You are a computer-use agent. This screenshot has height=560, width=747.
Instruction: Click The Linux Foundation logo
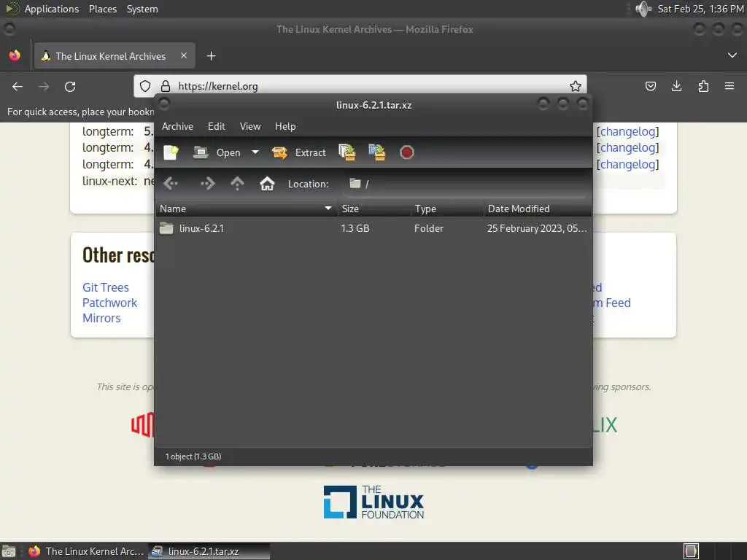373,502
